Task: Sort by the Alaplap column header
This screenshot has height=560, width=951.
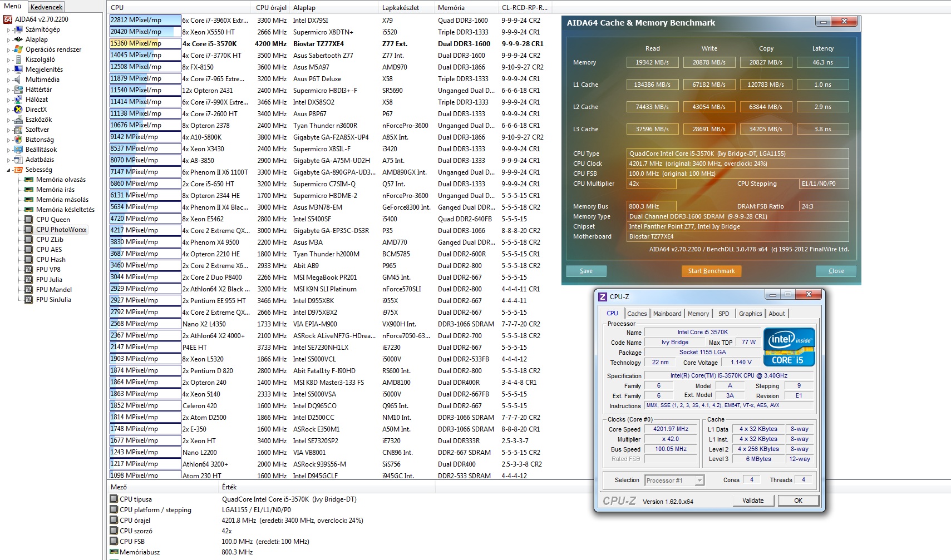Action: (x=334, y=7)
